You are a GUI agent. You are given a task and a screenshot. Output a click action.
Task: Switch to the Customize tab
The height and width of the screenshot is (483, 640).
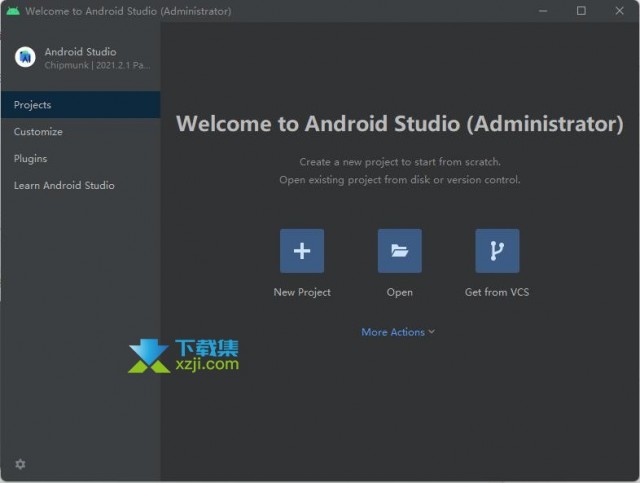(80, 131)
